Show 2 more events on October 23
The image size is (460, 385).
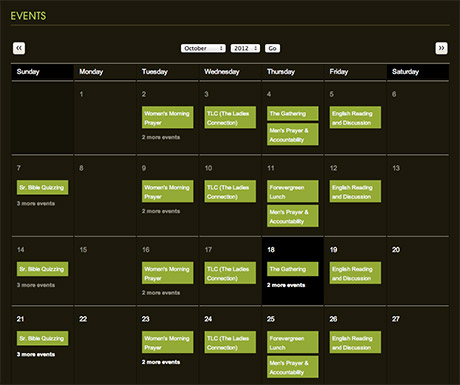(161, 362)
